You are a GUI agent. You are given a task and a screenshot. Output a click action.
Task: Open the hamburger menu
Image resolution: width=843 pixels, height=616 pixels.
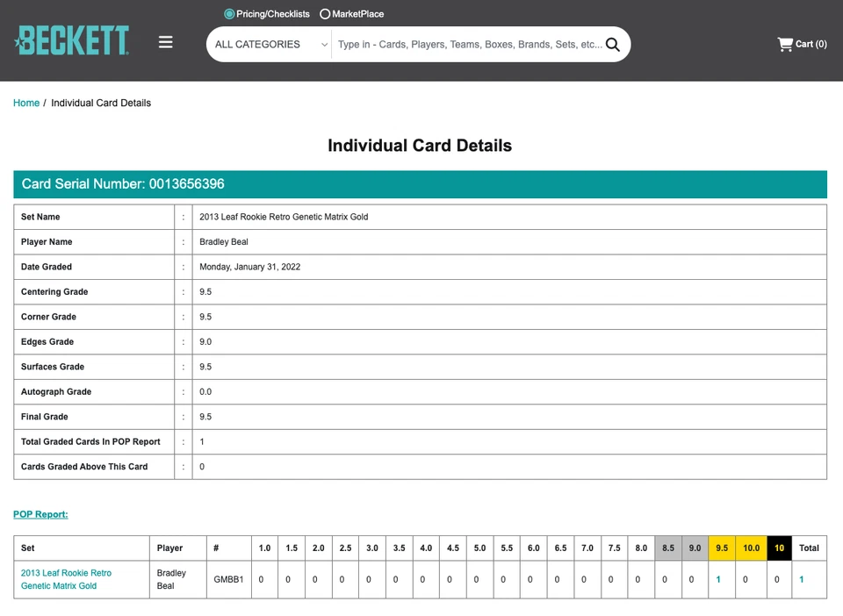(x=165, y=42)
